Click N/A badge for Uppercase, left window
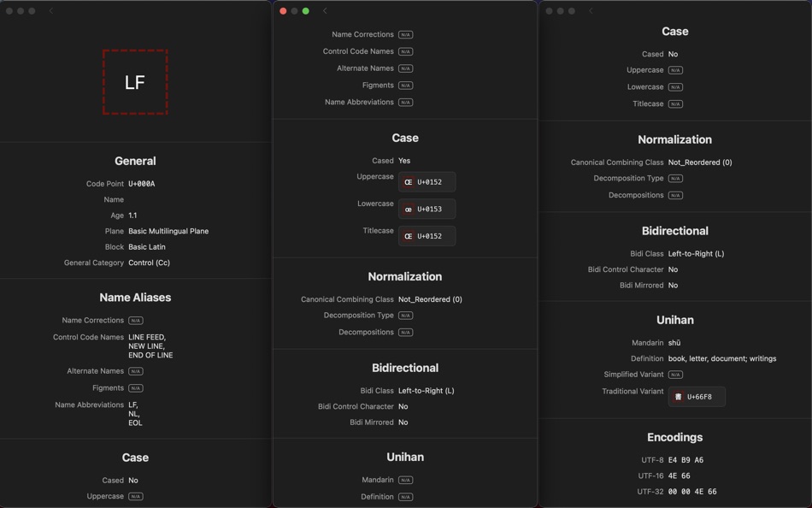The height and width of the screenshot is (508, 812). 136,497
